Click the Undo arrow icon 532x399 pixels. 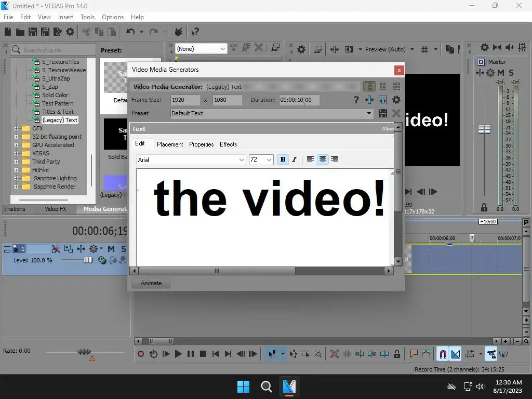tap(130, 32)
